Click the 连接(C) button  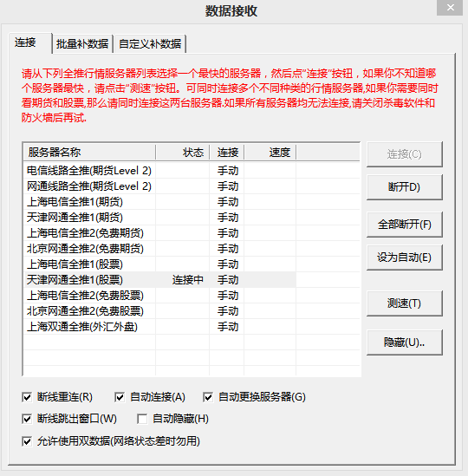pos(404,154)
